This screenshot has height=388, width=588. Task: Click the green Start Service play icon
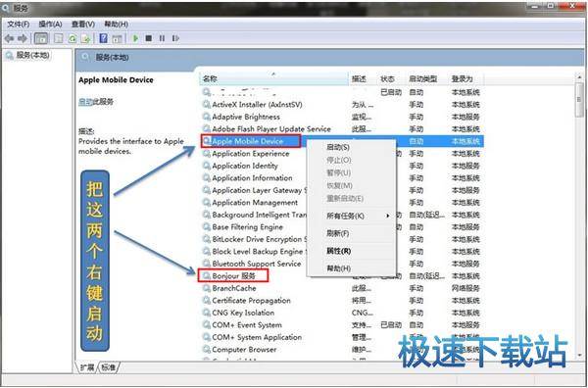136,38
